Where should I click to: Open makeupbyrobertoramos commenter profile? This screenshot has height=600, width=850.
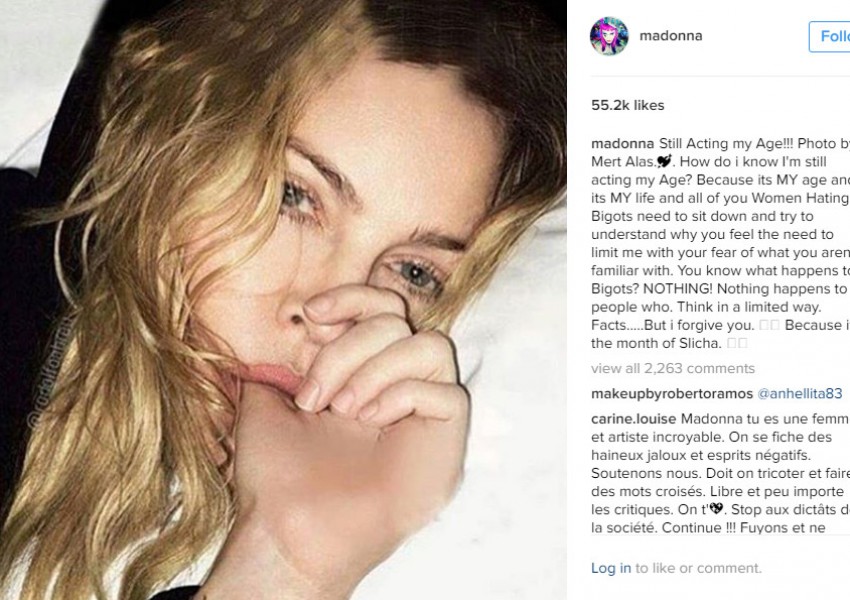click(672, 393)
